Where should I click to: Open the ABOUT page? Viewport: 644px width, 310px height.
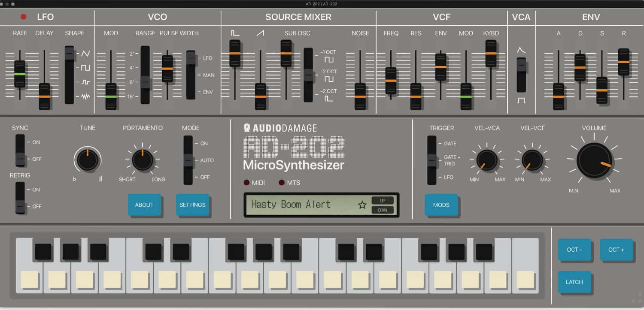tap(144, 205)
